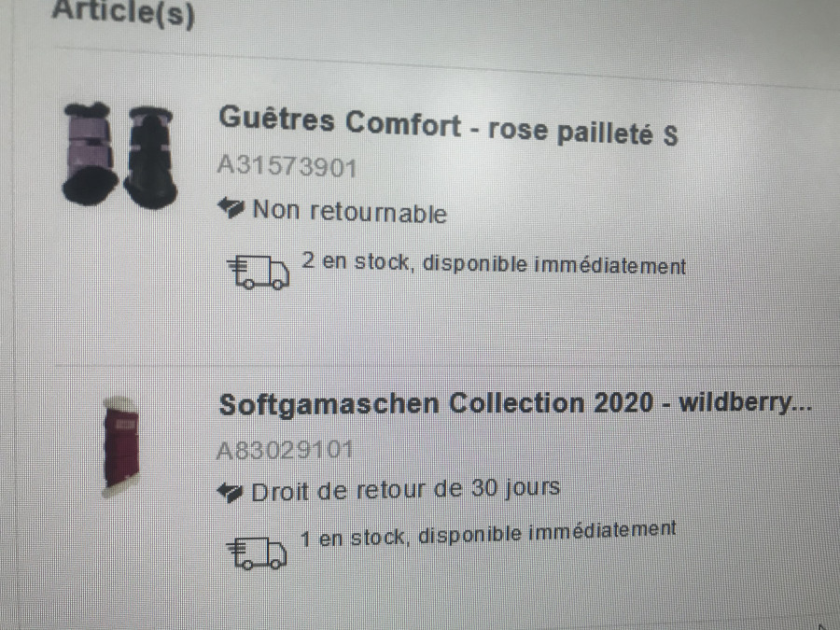Click the size letter S in first title

coord(670,135)
